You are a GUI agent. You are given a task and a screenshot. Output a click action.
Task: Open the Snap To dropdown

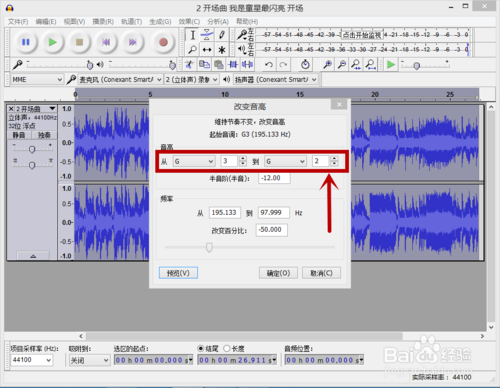[x=89, y=360]
